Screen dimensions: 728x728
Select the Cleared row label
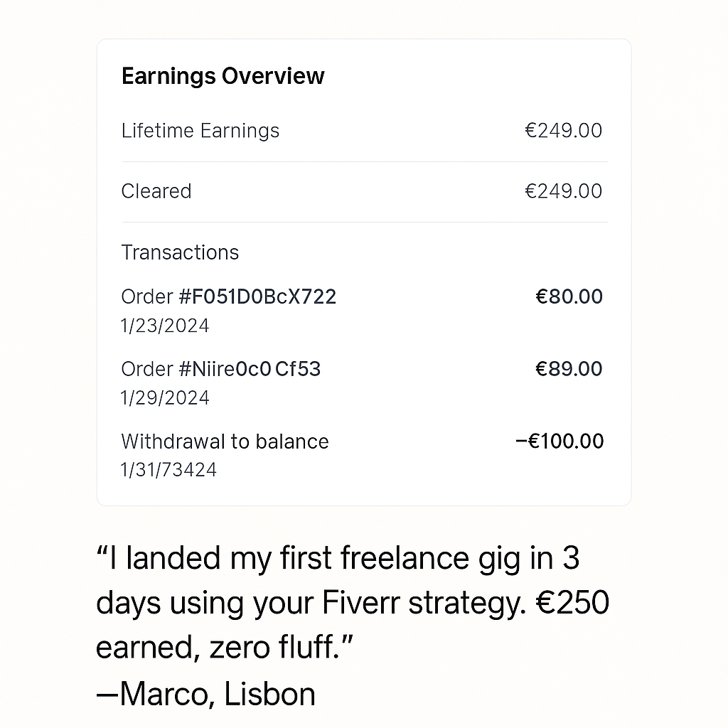coord(156,191)
